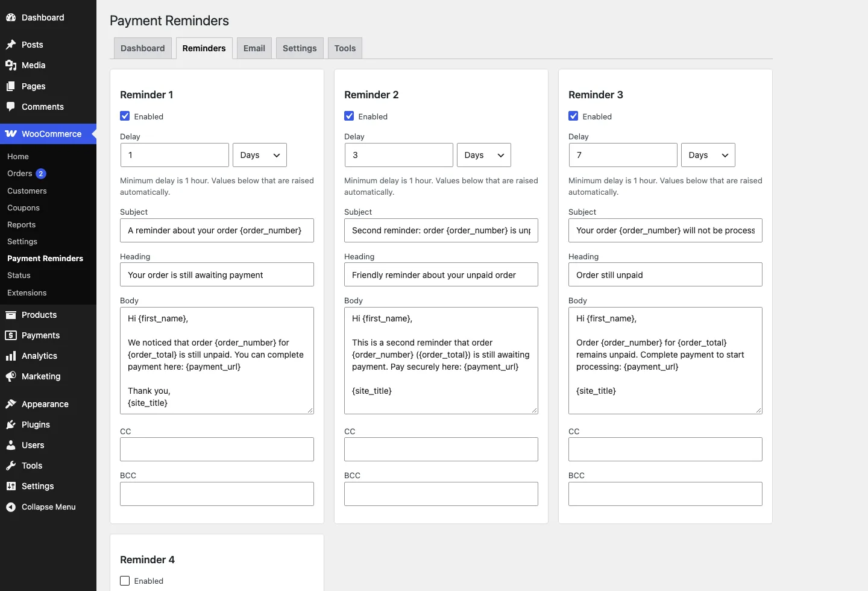
Task: Open WooCommerce Settings submenu link
Action: click(x=22, y=241)
